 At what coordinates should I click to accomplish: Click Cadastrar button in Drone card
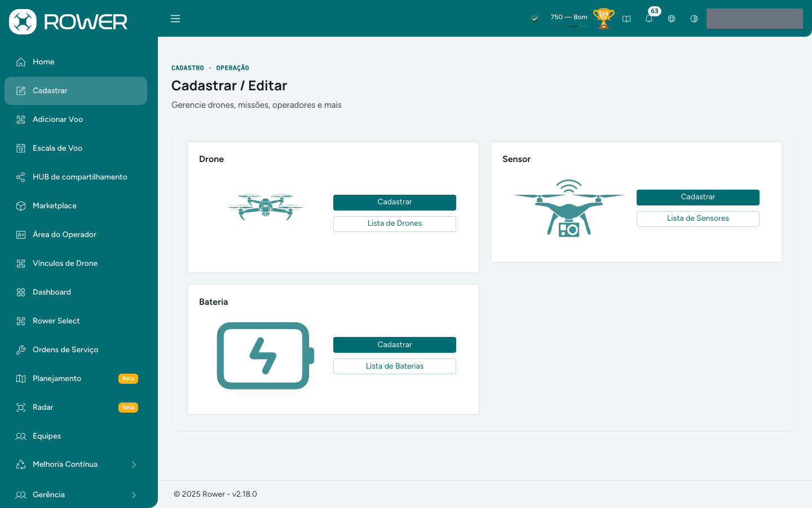pyautogui.click(x=395, y=202)
